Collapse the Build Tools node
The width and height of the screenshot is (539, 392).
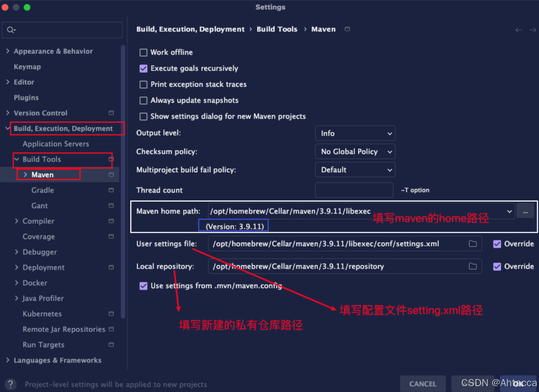17,159
